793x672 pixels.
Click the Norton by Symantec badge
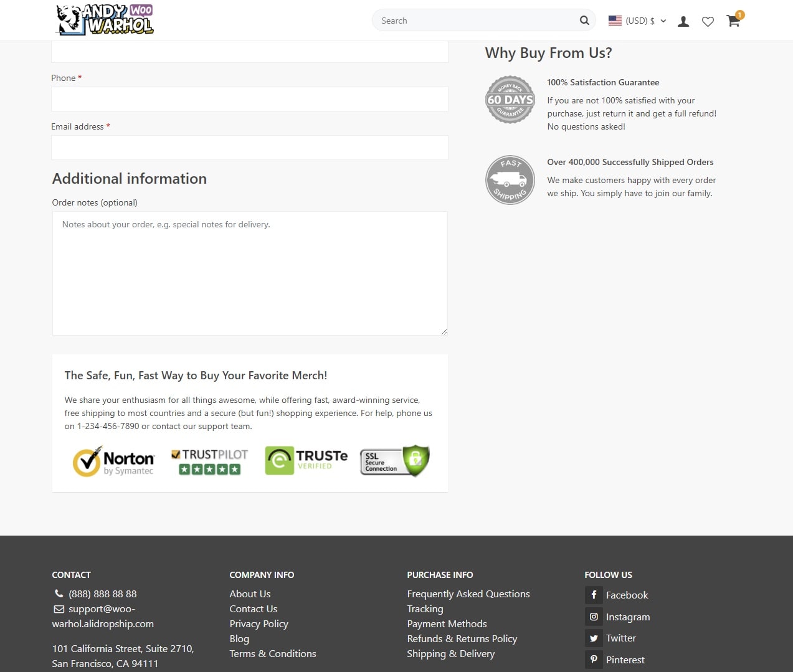[x=113, y=461]
